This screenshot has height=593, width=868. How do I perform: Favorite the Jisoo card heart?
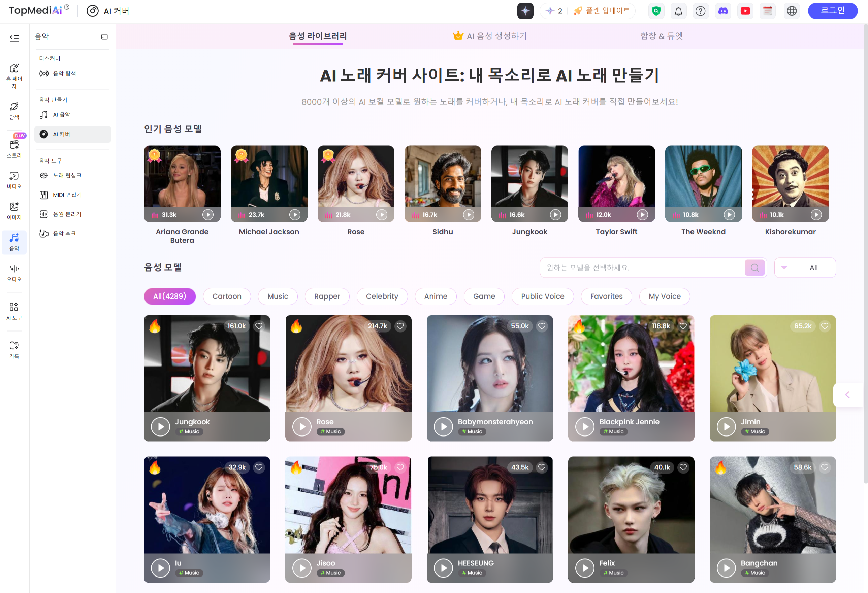(x=400, y=467)
